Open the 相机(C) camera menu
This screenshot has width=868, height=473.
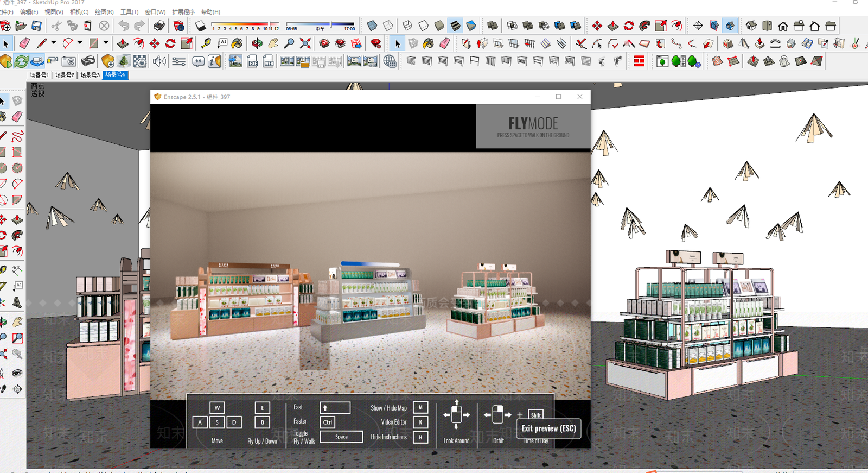coord(79,11)
